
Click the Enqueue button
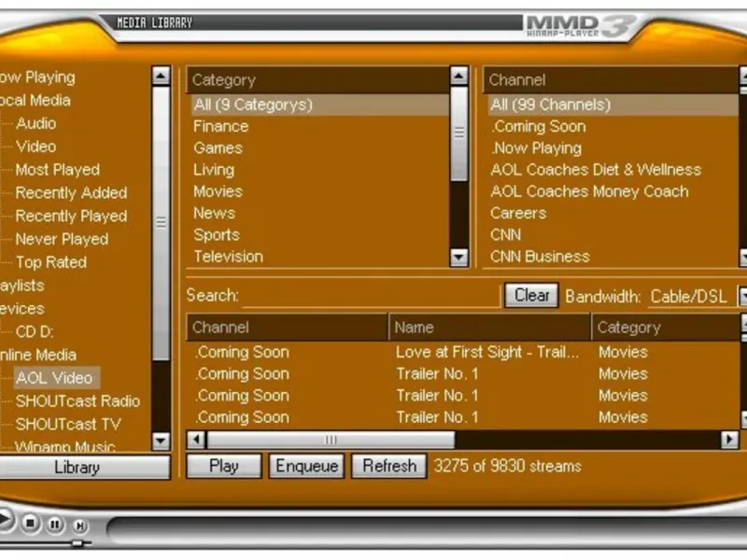point(307,466)
